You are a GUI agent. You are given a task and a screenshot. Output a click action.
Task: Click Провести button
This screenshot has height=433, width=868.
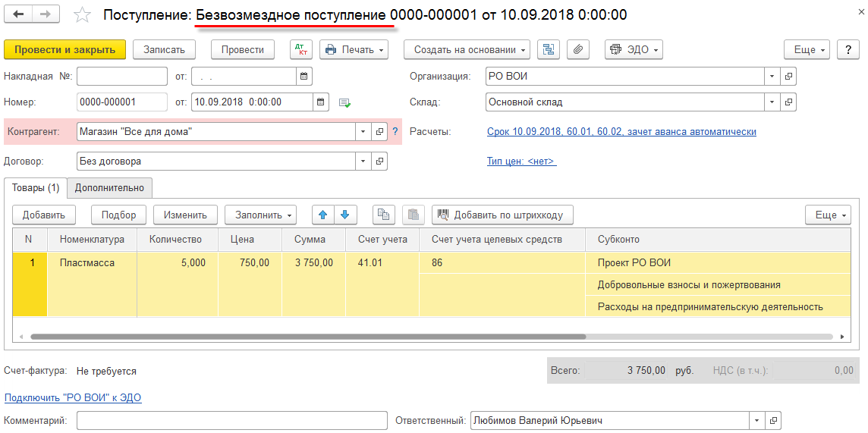pyautogui.click(x=243, y=49)
